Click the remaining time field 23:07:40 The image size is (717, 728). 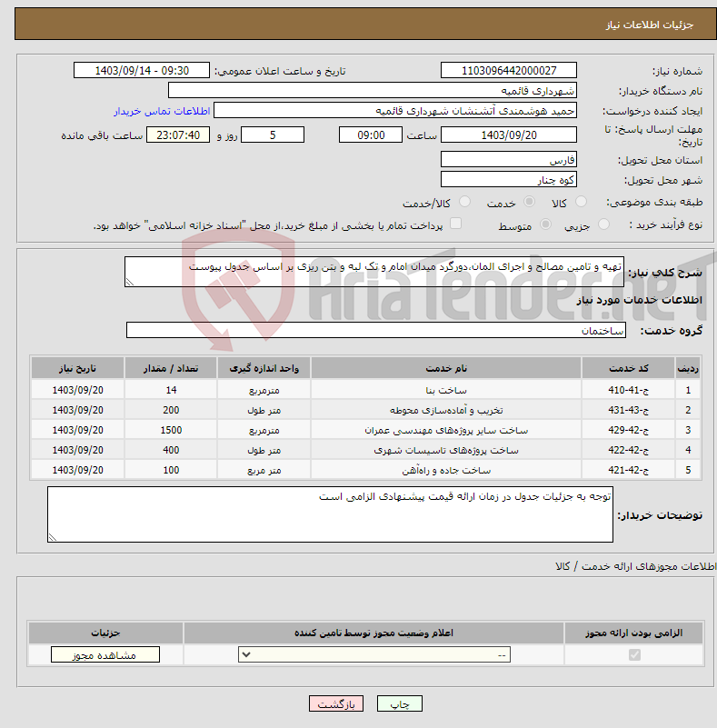click(178, 135)
